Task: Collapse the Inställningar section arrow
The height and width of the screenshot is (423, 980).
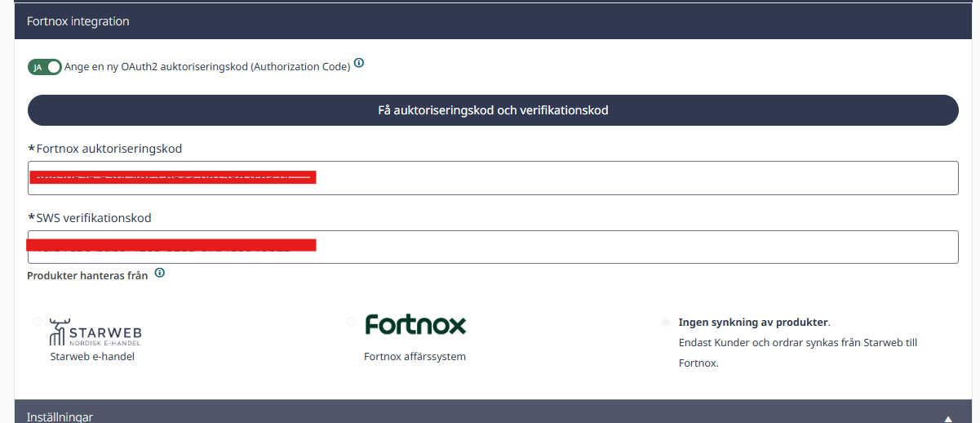Action: (x=947, y=417)
